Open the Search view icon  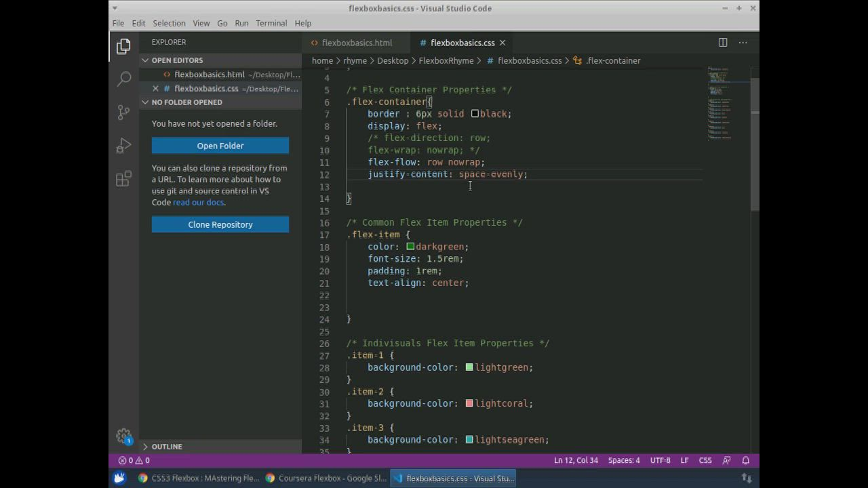(123, 79)
